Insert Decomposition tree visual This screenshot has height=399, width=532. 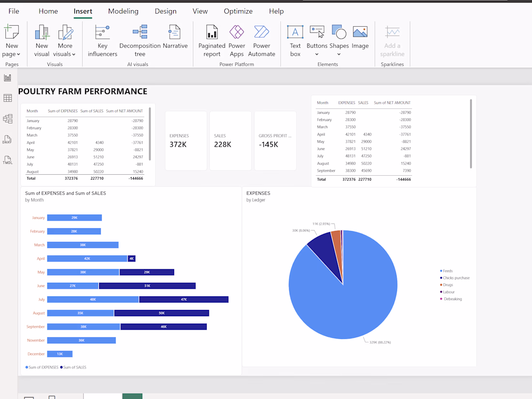(x=140, y=41)
